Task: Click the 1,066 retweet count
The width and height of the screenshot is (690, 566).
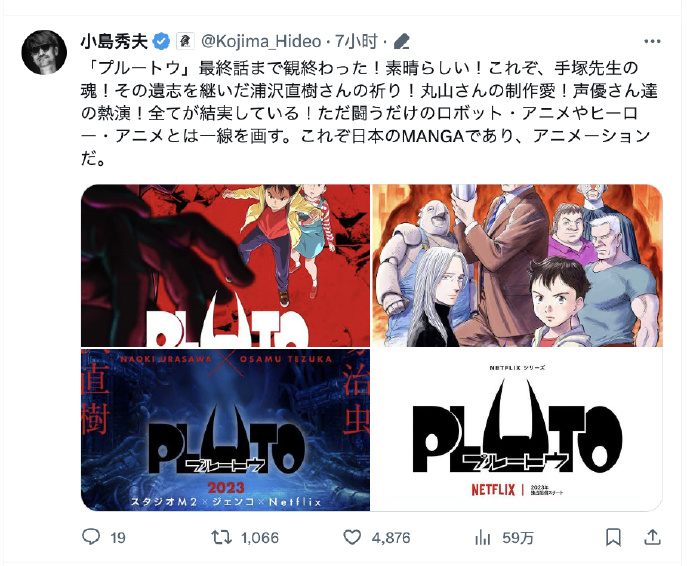Action: click(260, 537)
